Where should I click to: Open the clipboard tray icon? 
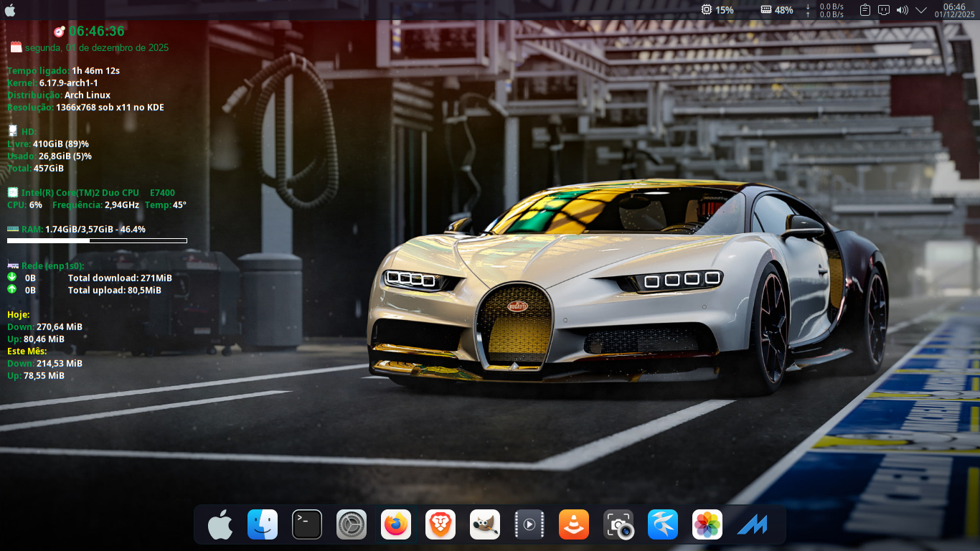point(865,10)
